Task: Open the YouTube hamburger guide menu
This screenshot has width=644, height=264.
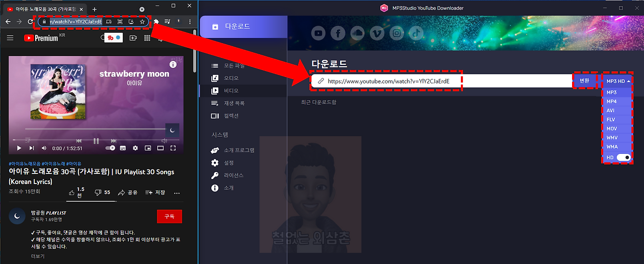Action: 10,38
